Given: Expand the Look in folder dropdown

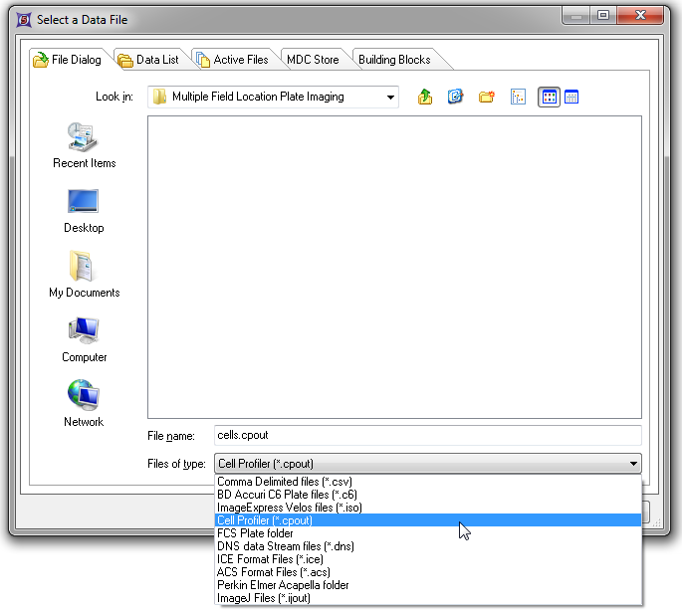Looking at the screenshot, I should tap(390, 97).
